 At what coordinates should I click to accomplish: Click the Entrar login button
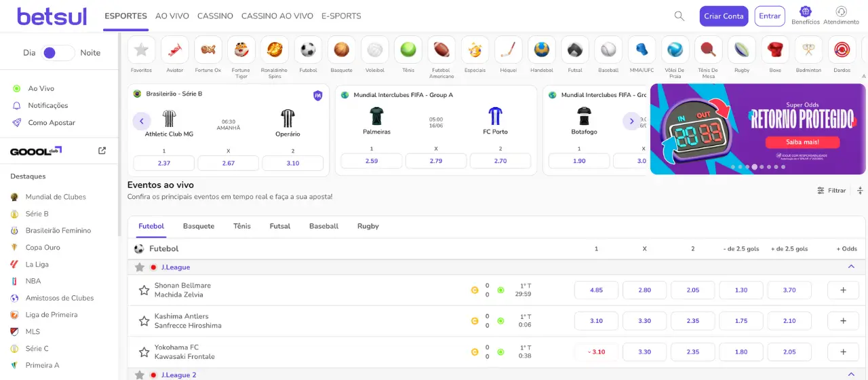770,16
